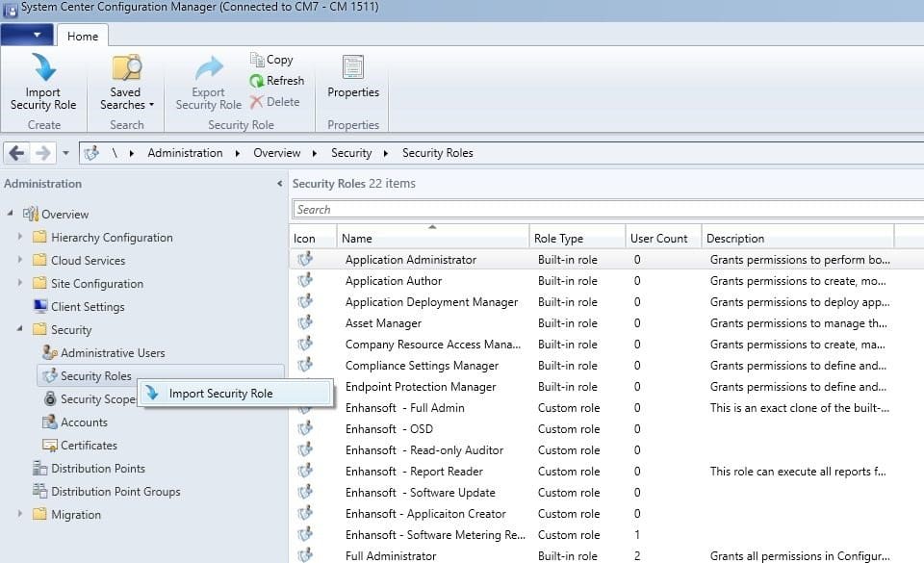Screen dimensions: 924x563
Task: Select the Home ribbon tab
Action: 83,36
